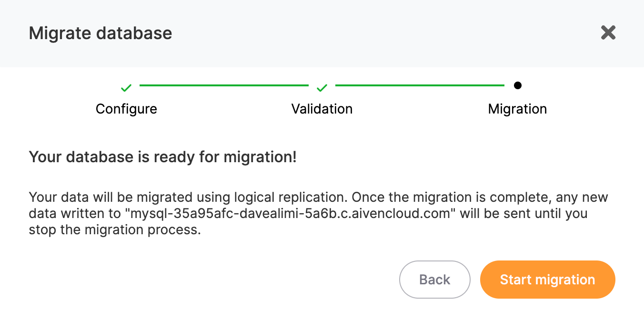Viewport: 644px width, 312px height.
Task: Click the progress bar between Configure and Validation
Action: coord(224,86)
